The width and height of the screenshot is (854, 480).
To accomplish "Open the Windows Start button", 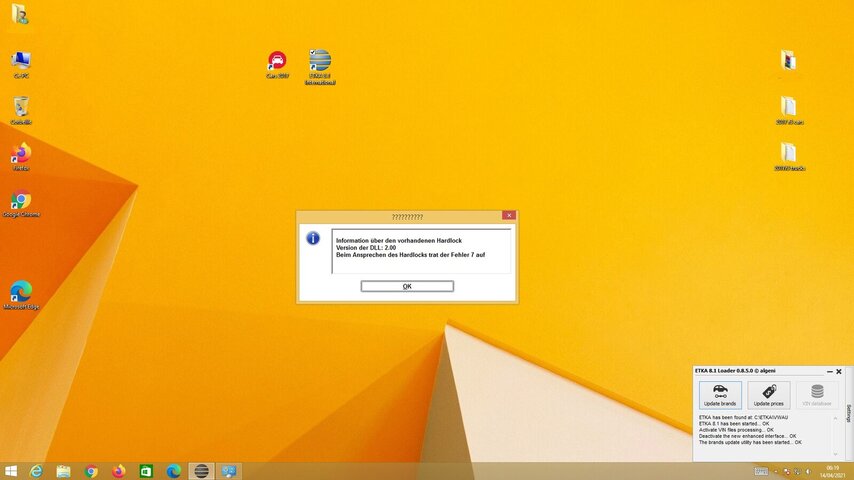I will click(x=10, y=471).
